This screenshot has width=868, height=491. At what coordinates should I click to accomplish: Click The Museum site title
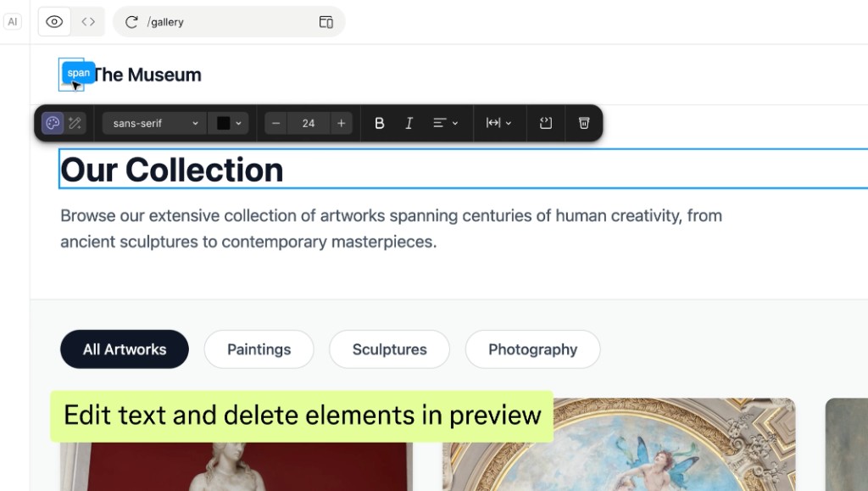(147, 75)
